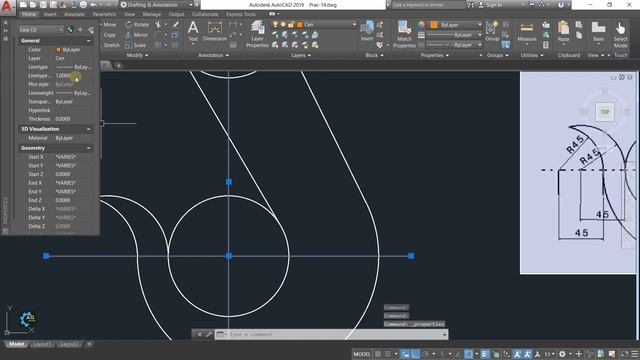Screen dimensions: 640x360
Task: Collapse the General section in Properties
Action: [89, 41]
